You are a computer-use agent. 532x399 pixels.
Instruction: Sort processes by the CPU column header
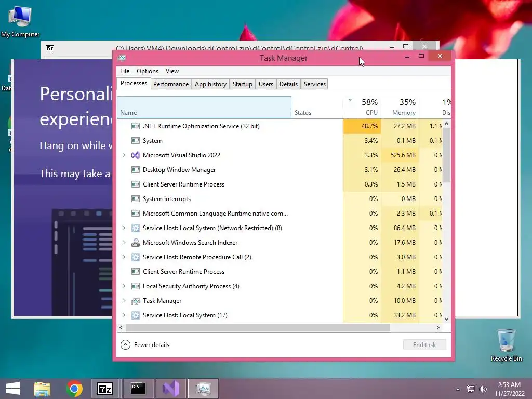[x=362, y=108]
